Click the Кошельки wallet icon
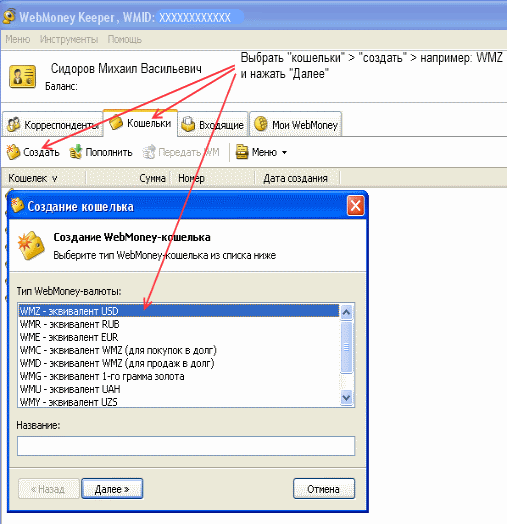The image size is (507, 524). [116, 122]
